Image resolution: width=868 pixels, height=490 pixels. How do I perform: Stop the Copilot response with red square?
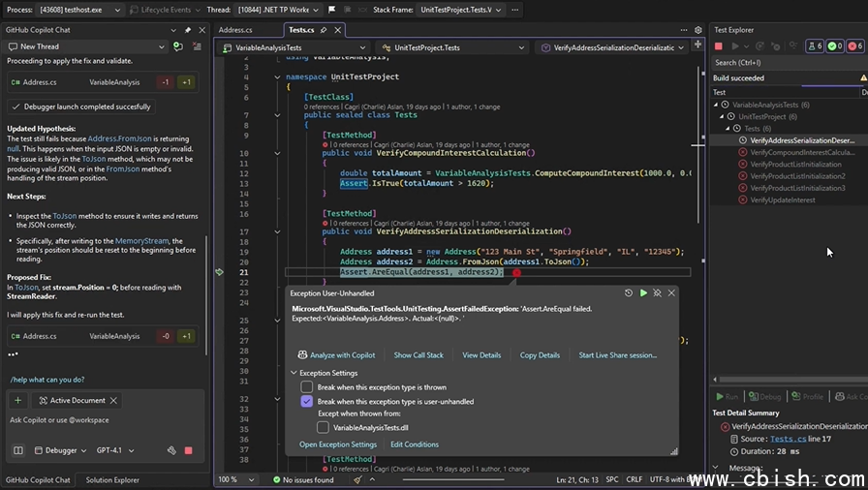[188, 450]
